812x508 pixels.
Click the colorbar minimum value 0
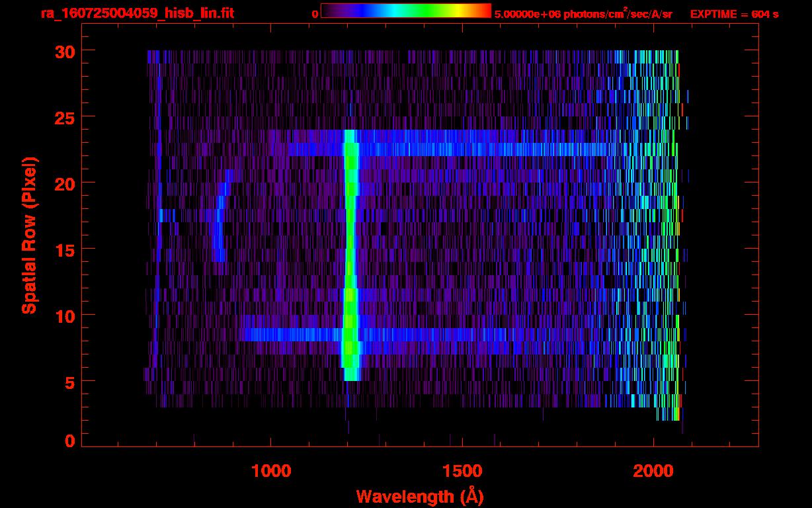315,14
